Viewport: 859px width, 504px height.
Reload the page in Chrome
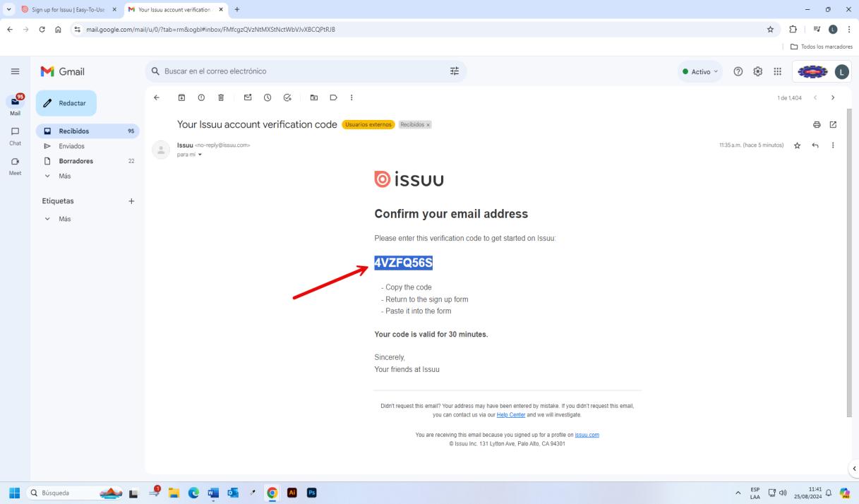(42, 30)
